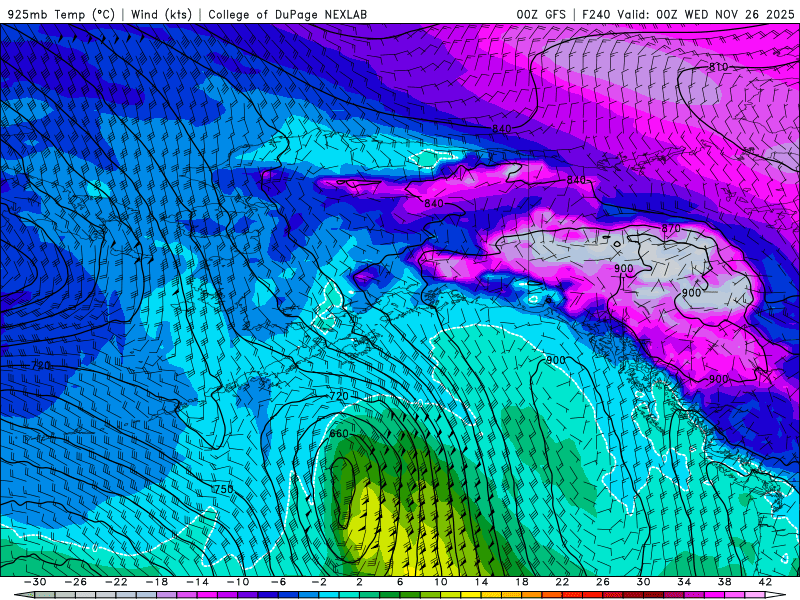The width and height of the screenshot is (800, 600).
Task: Click the "00Z GFS" model run label
Action: pos(541,14)
